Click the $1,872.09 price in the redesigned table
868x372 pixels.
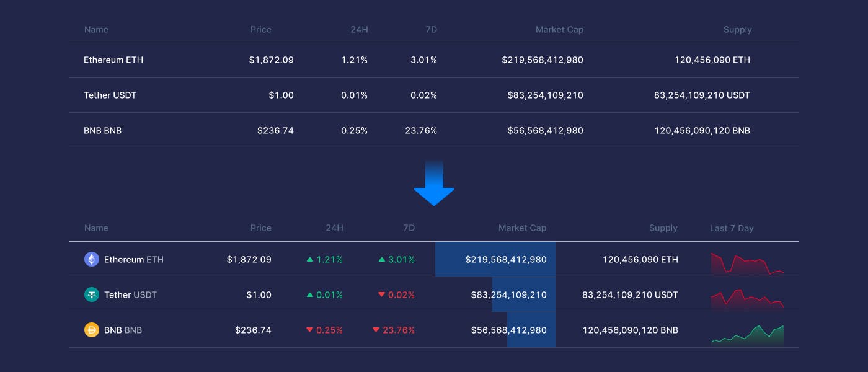click(x=249, y=260)
